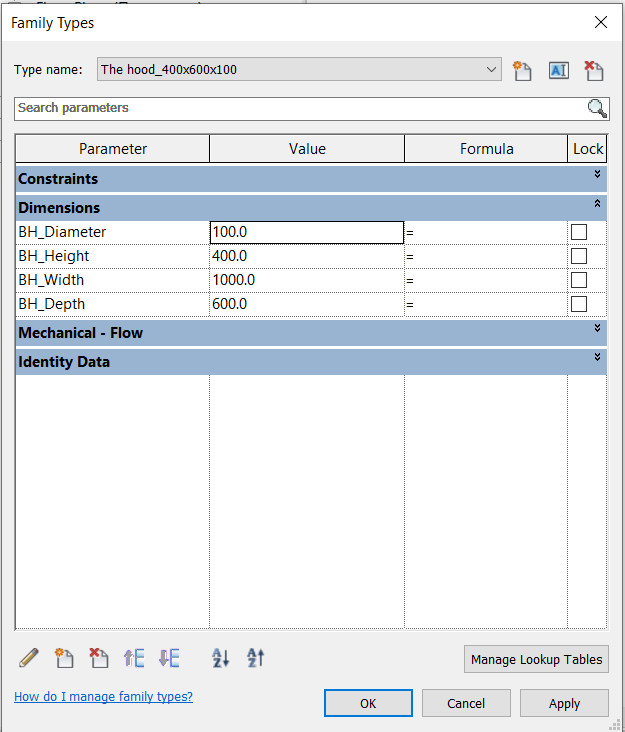
Task: Open the Type name dropdown
Action: pos(491,70)
